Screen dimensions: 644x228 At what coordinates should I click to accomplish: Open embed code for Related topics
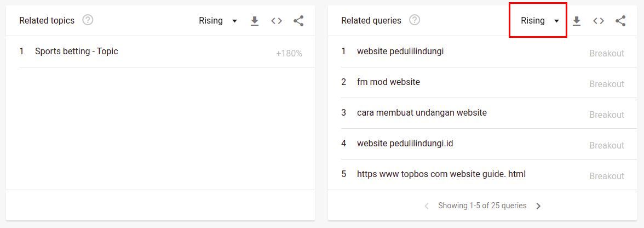(277, 21)
